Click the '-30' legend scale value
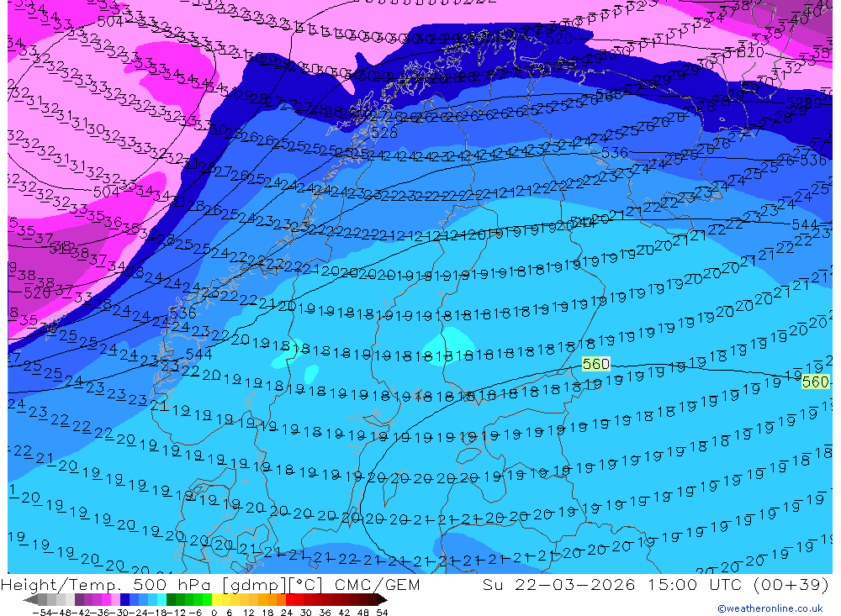Image resolution: width=841 pixels, height=616 pixels. [121, 613]
